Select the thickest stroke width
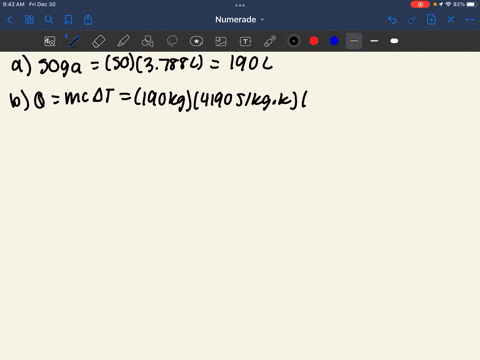Viewport: 480px width, 360px height. [394, 41]
